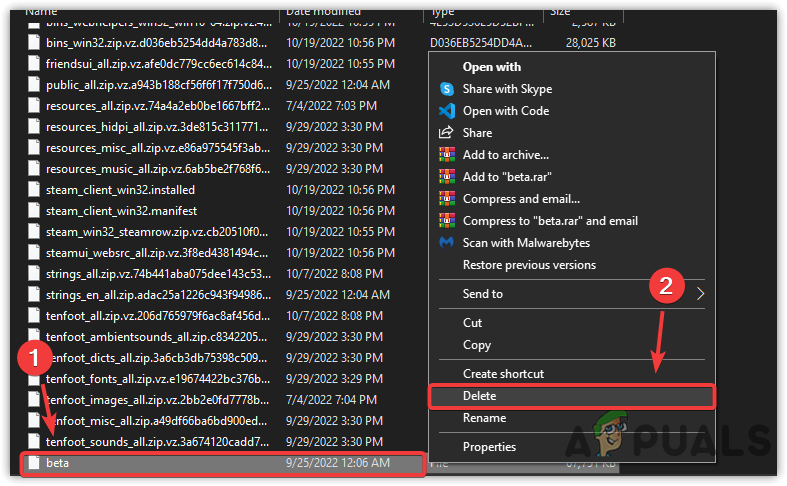Screen dimensions: 787x486
Task: Click file icon of resources_all.zip.vz row
Action: [34, 106]
